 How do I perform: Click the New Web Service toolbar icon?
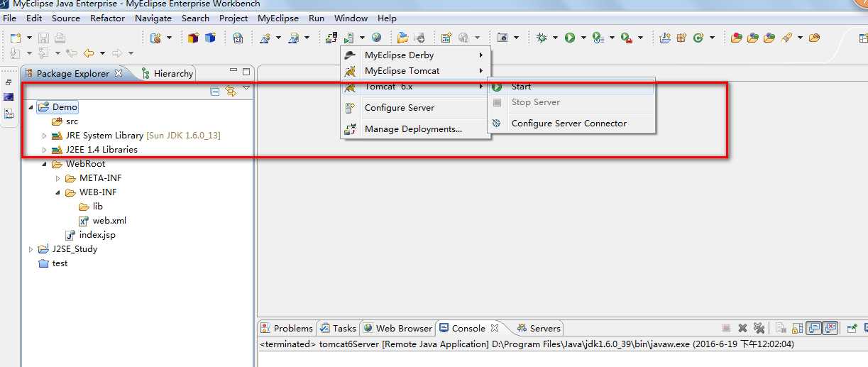pyautogui.click(x=155, y=38)
